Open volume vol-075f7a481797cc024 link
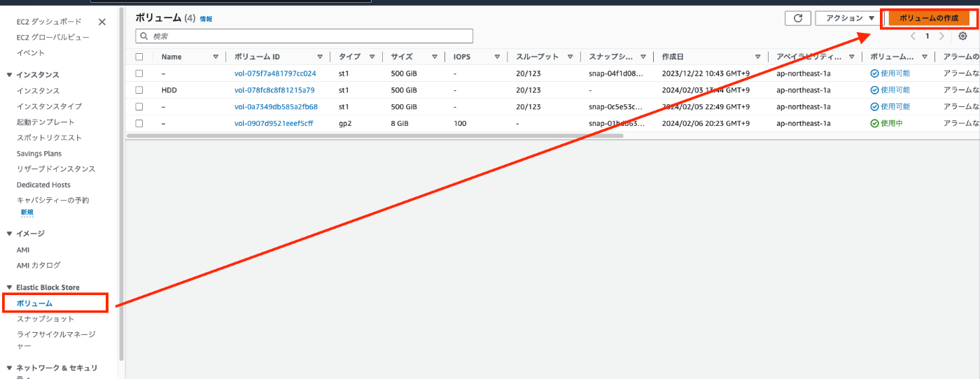Image resolution: width=980 pixels, height=379 pixels. tap(275, 73)
